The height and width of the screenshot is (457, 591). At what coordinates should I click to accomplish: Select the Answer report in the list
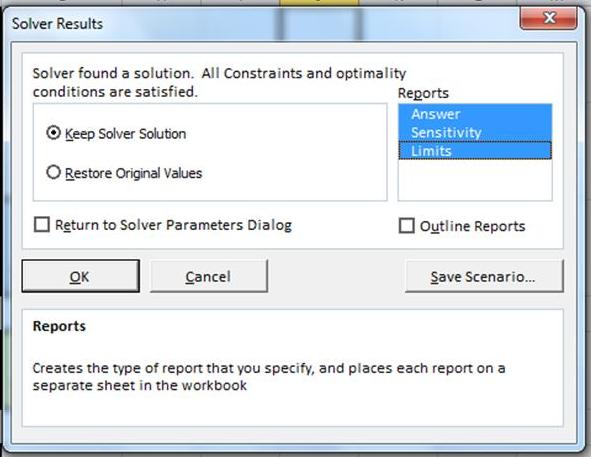tap(475, 114)
